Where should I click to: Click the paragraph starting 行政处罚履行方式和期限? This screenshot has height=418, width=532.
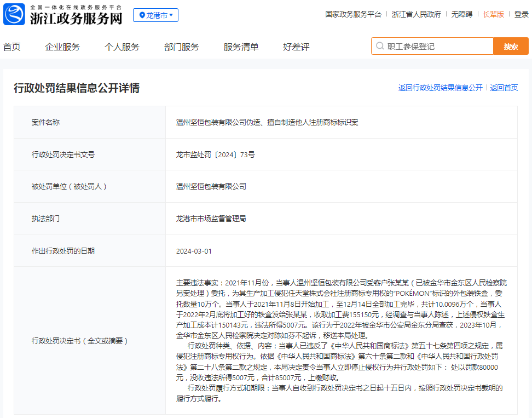point(339,393)
